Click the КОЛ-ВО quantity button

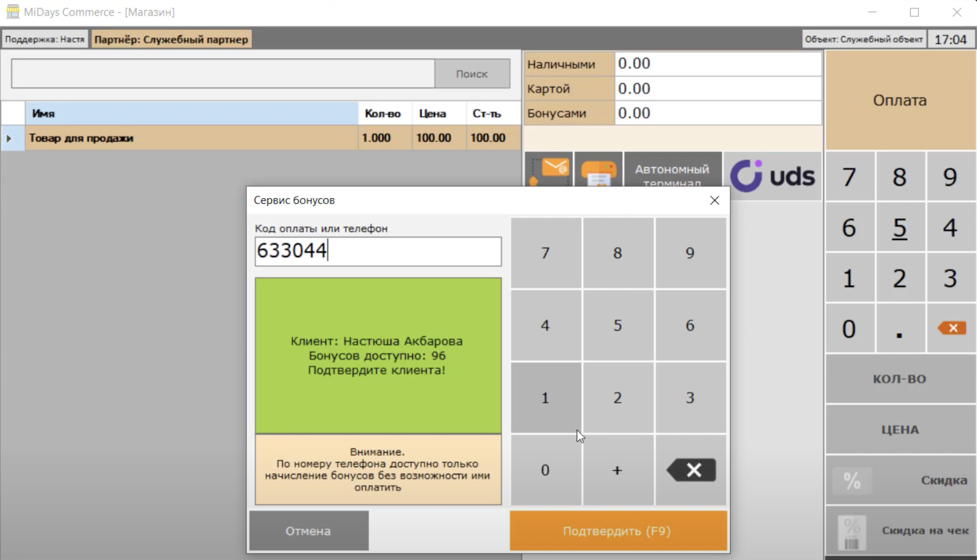pos(900,379)
